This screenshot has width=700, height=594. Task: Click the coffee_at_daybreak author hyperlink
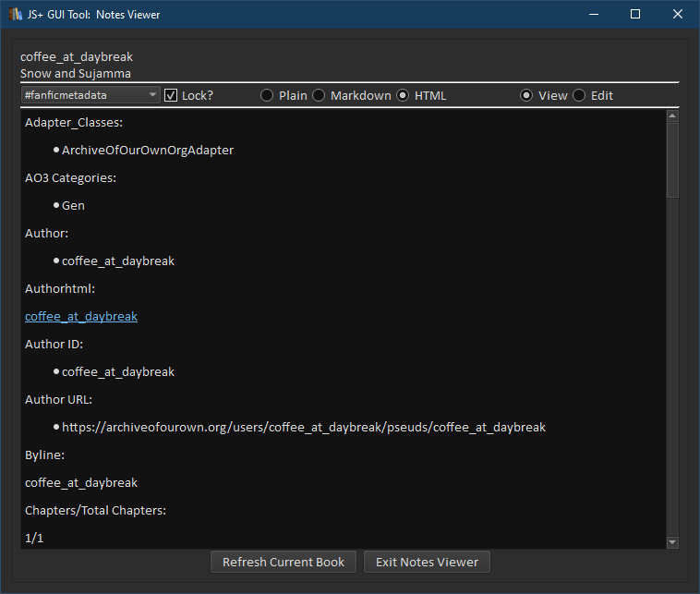point(81,317)
